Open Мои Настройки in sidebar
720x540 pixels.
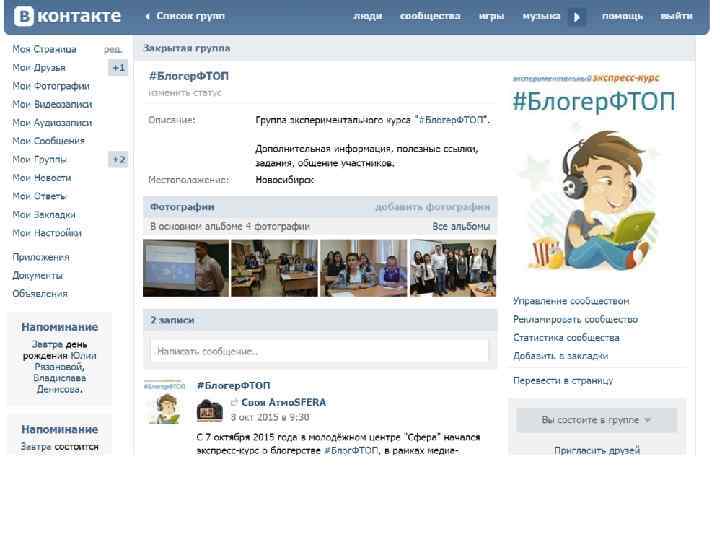pyautogui.click(x=47, y=233)
